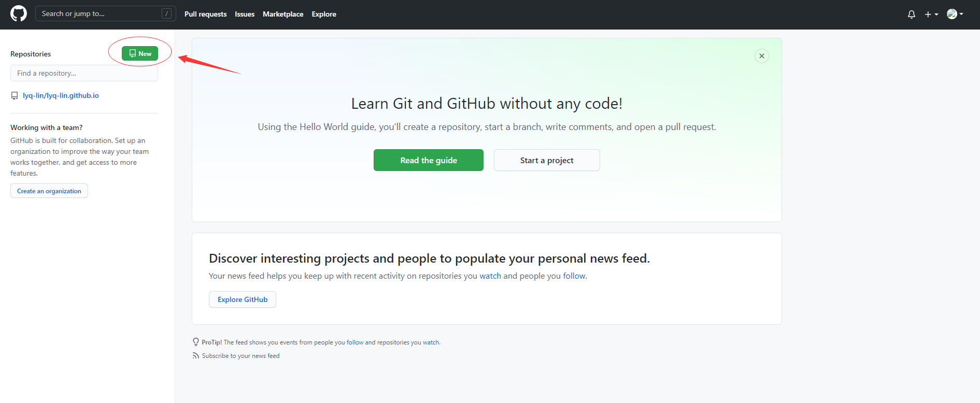Expand the plus create-new dropdown
The width and height of the screenshot is (980, 403).
pyautogui.click(x=931, y=15)
